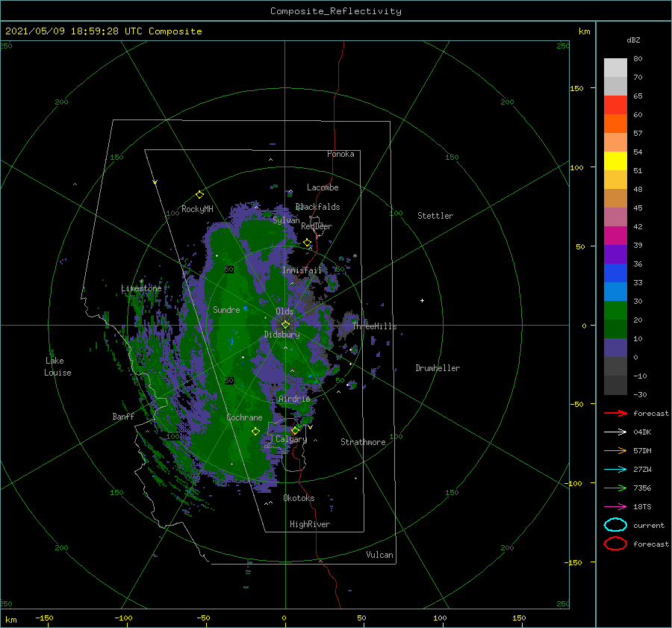Click the Ponoka town label
Screen dimensions: 672x628
340,154
